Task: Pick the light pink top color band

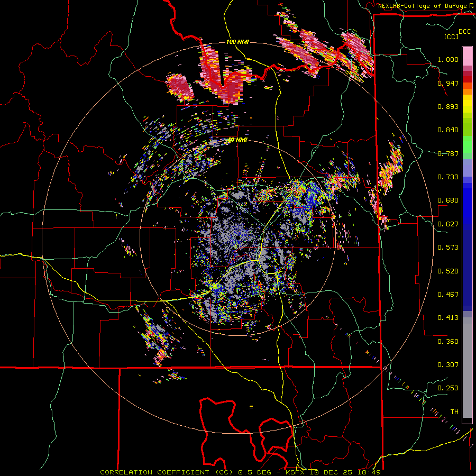Action: click(467, 56)
